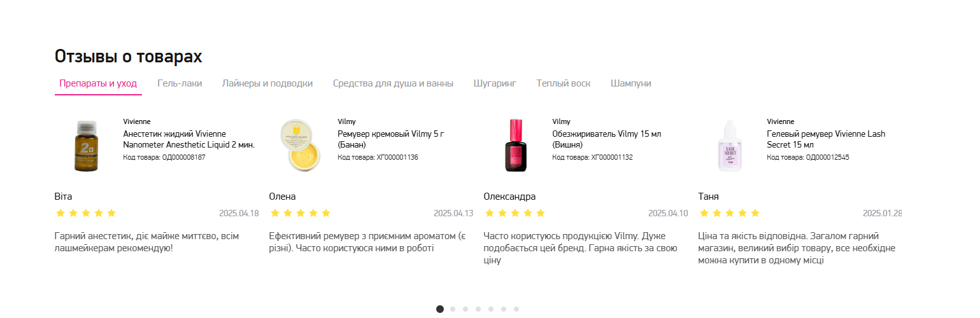Open Анестетик жидкий Vivienne Nanometer product link

point(188,139)
